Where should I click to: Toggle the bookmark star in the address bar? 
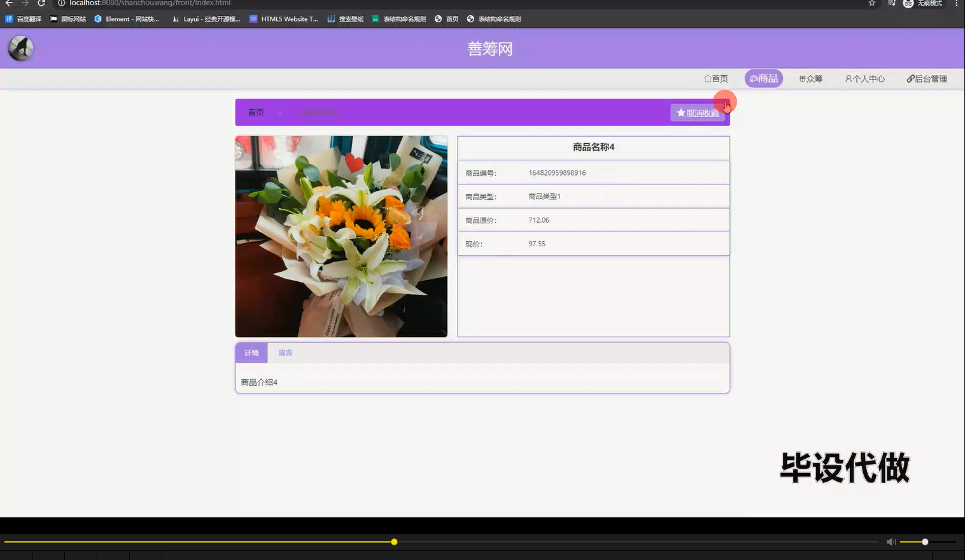click(871, 3)
